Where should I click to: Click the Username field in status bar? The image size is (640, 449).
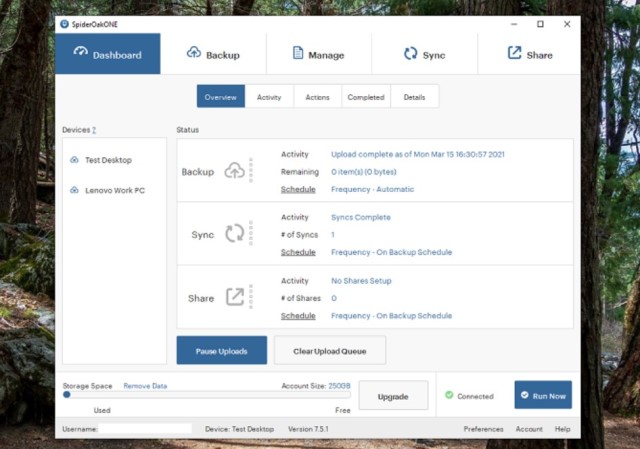[145, 429]
